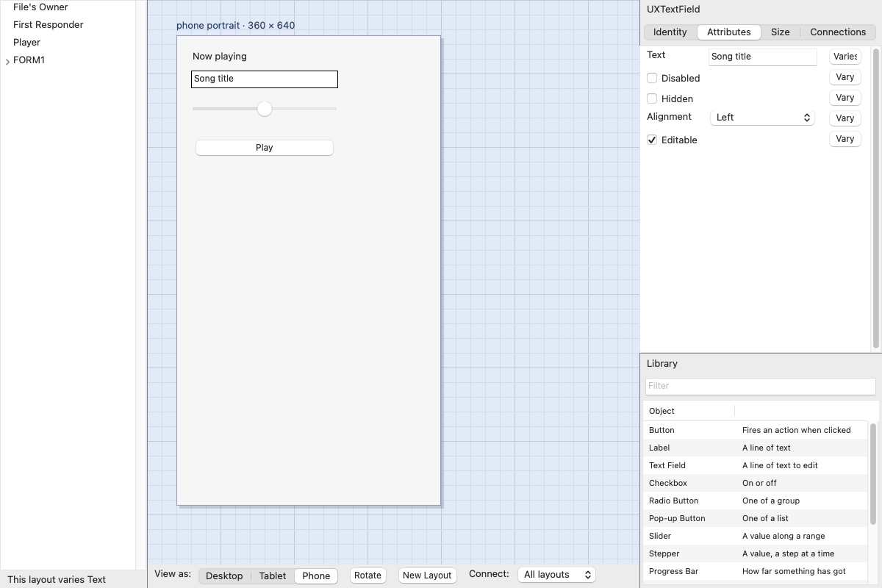Uncheck the Editable checkbox
Viewport: 882px width, 588px height.
pyautogui.click(x=652, y=140)
